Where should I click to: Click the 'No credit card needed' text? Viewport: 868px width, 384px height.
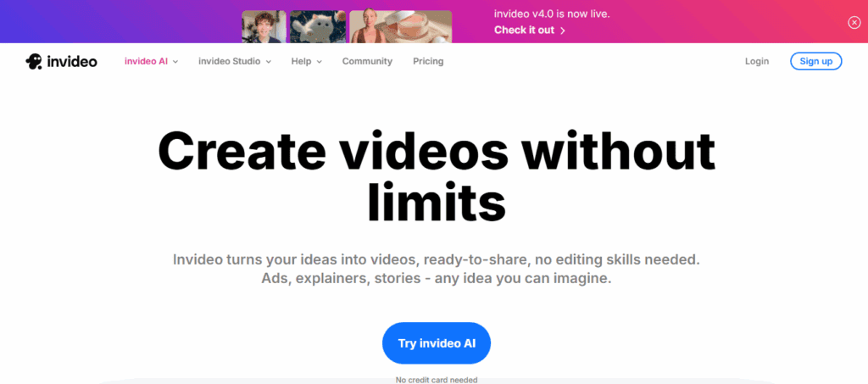click(x=437, y=380)
